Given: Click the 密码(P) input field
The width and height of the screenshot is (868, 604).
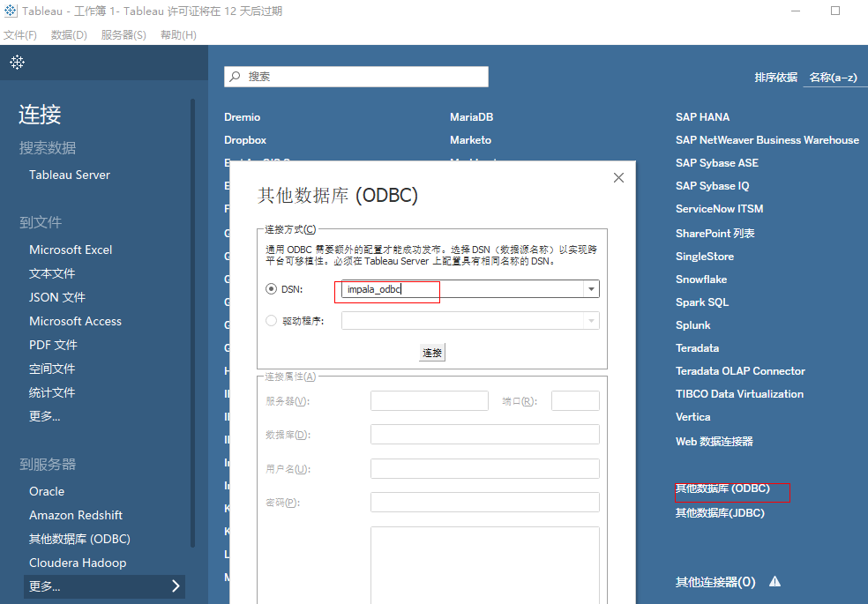Looking at the screenshot, I should tap(485, 503).
